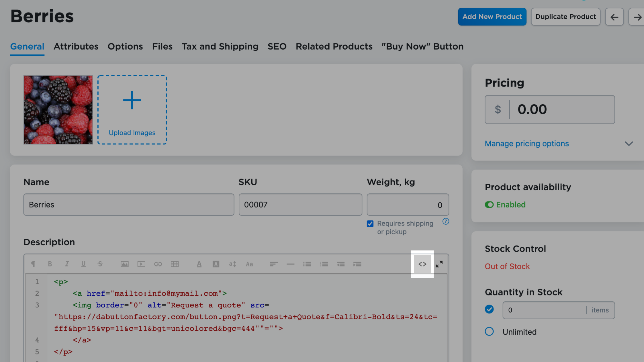
Task: Go to next product arrow
Action: [x=637, y=17]
